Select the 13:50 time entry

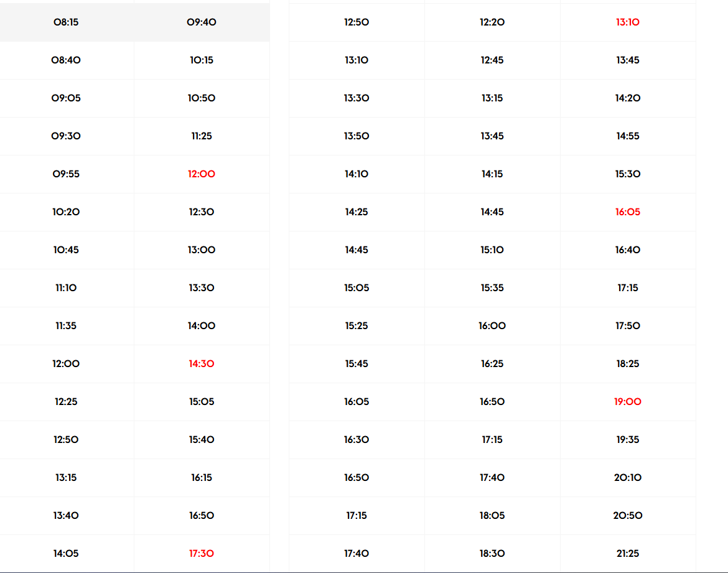pos(357,136)
